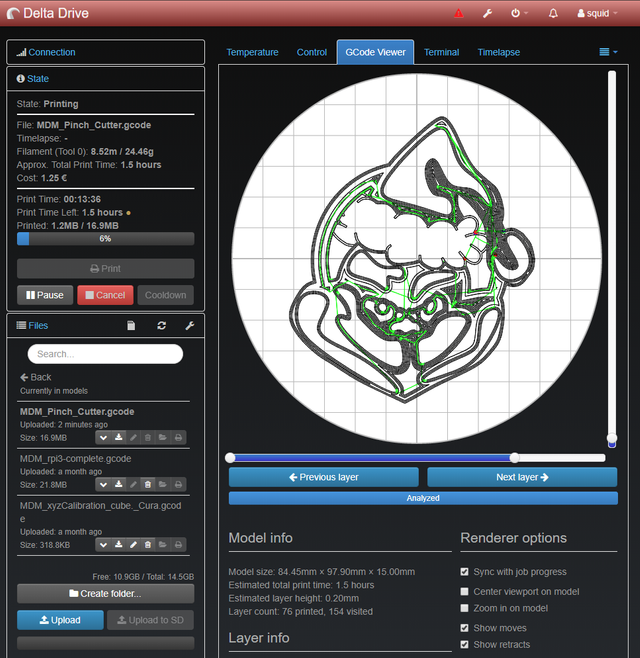The width and height of the screenshot is (640, 658).
Task: Click the vertical layer slider handle
Action: pos(612,438)
